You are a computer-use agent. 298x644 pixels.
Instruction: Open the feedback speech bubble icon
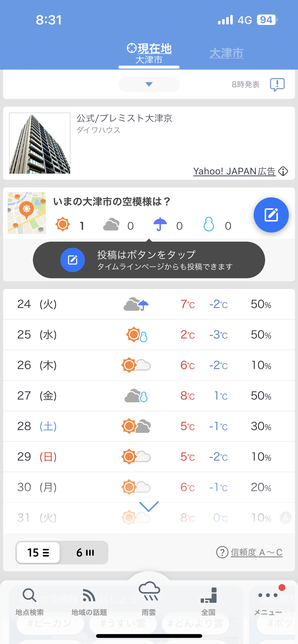(x=277, y=84)
